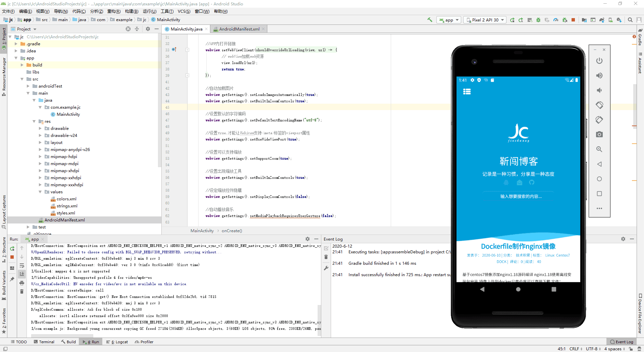Image resolution: width=644 pixels, height=352 pixels.
Task: Open the Gradle side panel
Action: [x=640, y=37]
